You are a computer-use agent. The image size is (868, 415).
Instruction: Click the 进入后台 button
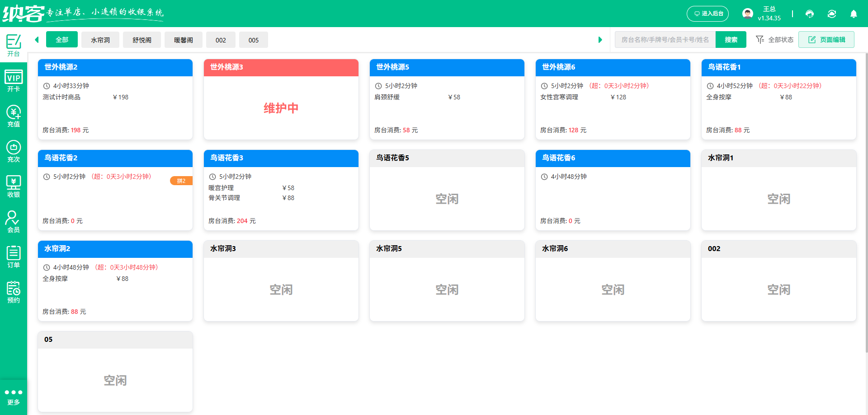pyautogui.click(x=708, y=14)
